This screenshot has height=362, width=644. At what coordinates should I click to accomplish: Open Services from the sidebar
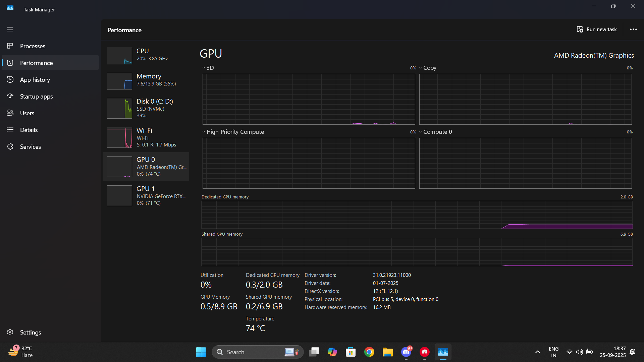(30, 147)
